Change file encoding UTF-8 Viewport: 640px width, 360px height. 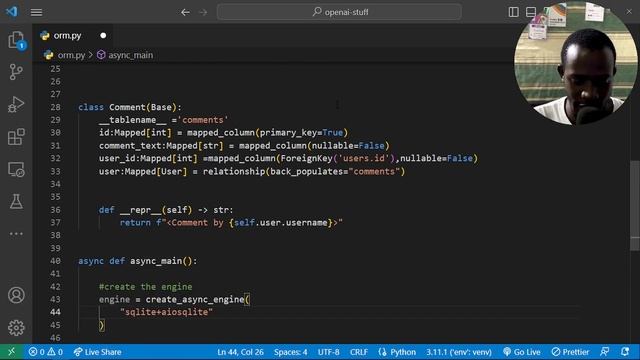coord(328,352)
